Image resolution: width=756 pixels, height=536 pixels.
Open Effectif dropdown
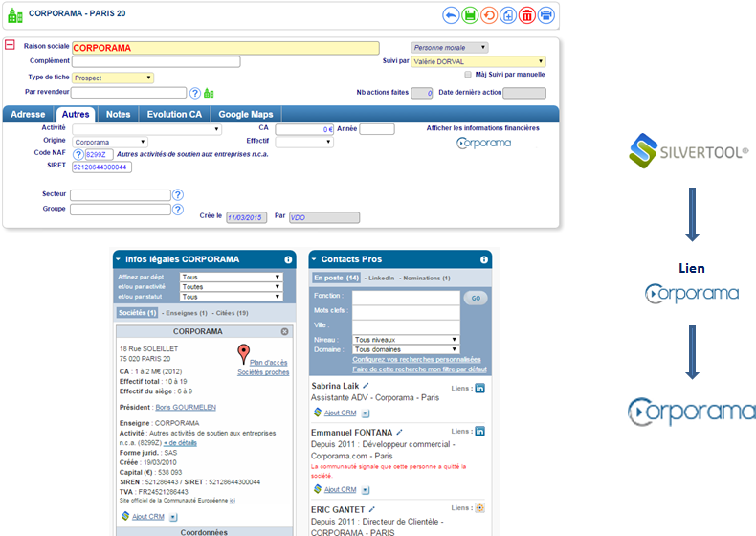304,142
